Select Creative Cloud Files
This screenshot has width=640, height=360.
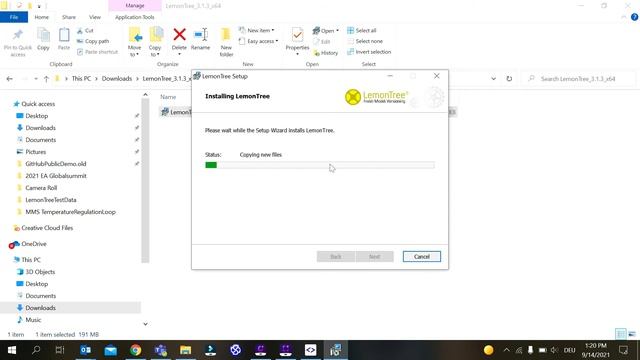[x=47, y=228]
